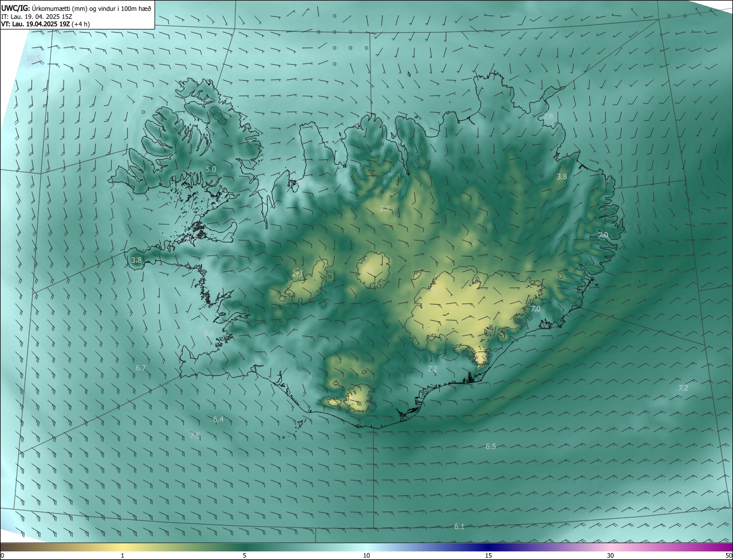Pick the pale yellow segment of the color scale

[123, 547]
